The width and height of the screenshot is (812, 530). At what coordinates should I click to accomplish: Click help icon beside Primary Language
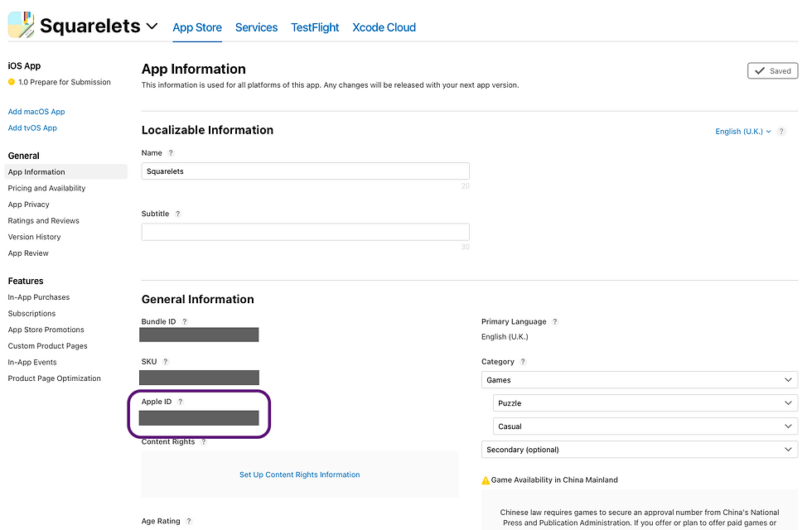pos(555,322)
